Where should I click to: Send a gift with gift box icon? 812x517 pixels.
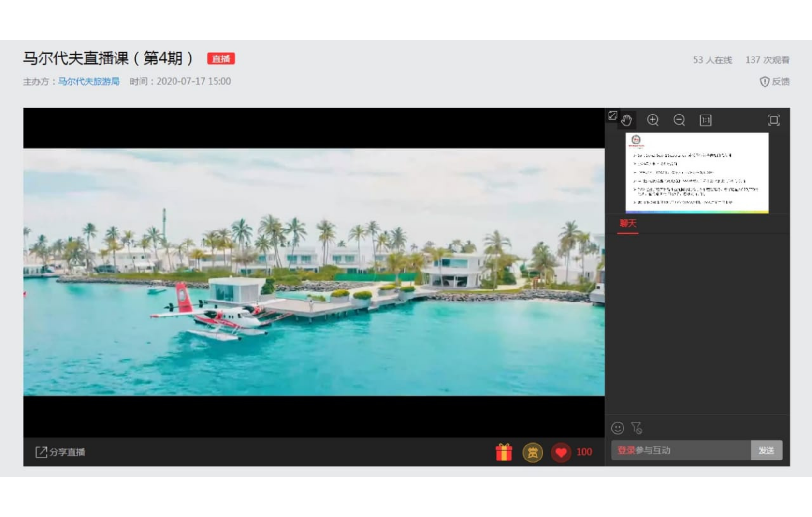tap(504, 452)
